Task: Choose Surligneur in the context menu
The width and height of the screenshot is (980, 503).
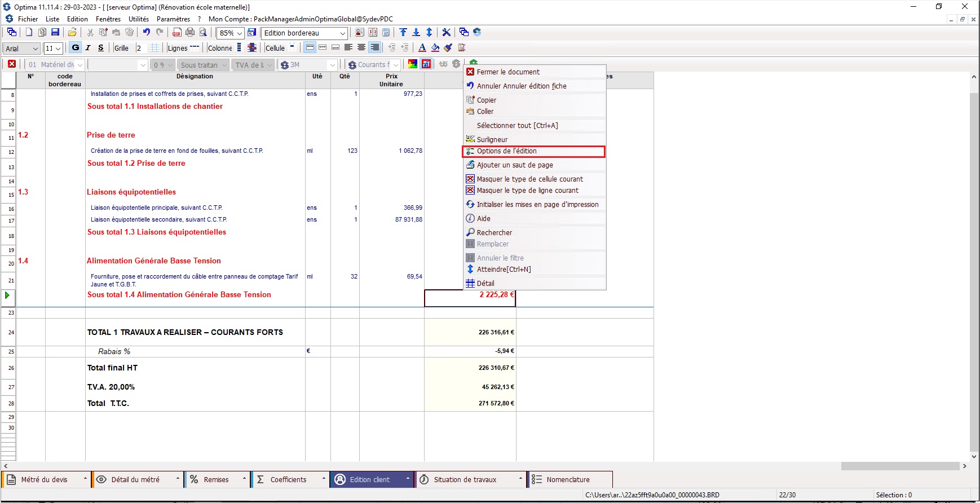Action: pos(533,140)
